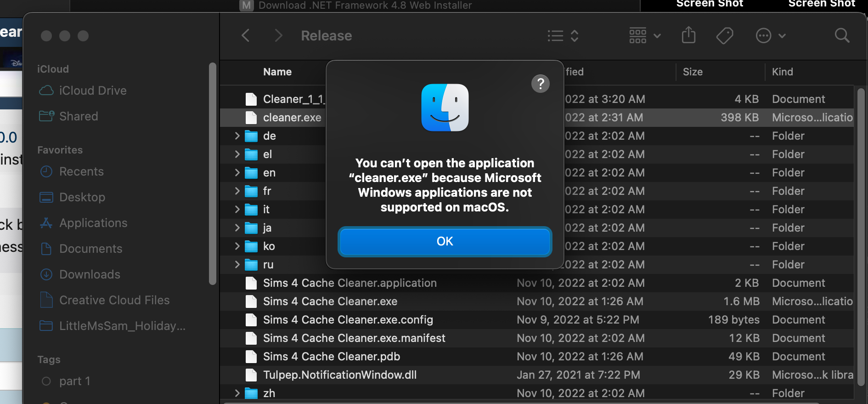The height and width of the screenshot is (404, 868).
Task: Click Tulpep.NotificationWindow.dll file icon
Action: pos(251,375)
